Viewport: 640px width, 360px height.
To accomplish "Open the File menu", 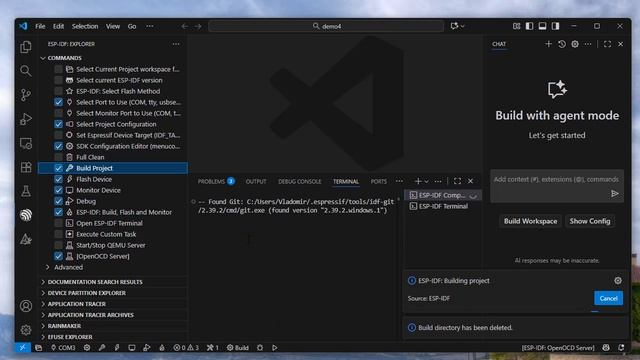I will [40, 26].
